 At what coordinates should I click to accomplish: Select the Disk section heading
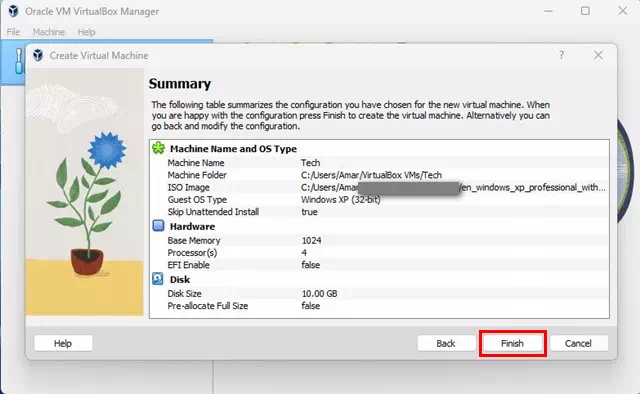tap(180, 279)
